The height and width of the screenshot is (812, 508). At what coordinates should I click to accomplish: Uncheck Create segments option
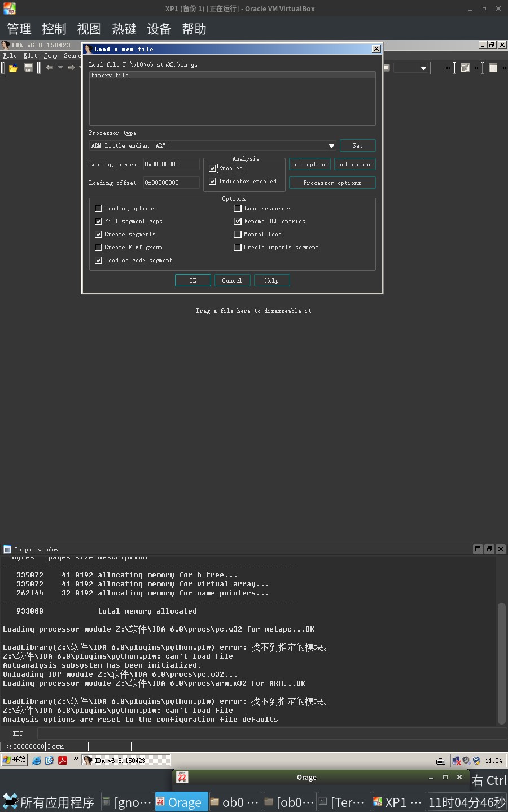[98, 234]
